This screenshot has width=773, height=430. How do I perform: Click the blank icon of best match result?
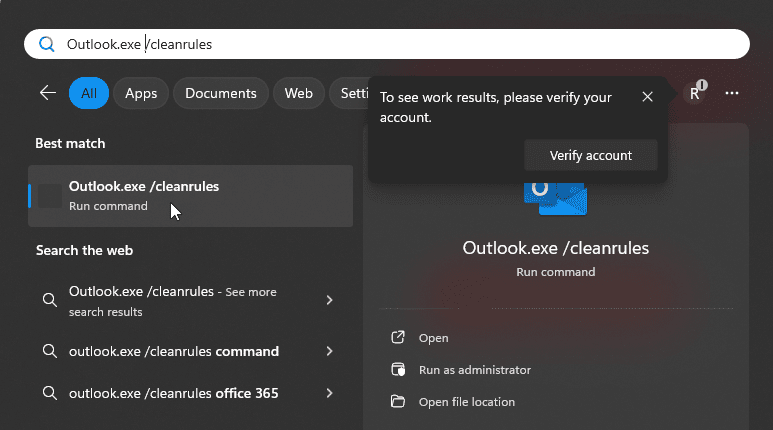pyautogui.click(x=50, y=196)
